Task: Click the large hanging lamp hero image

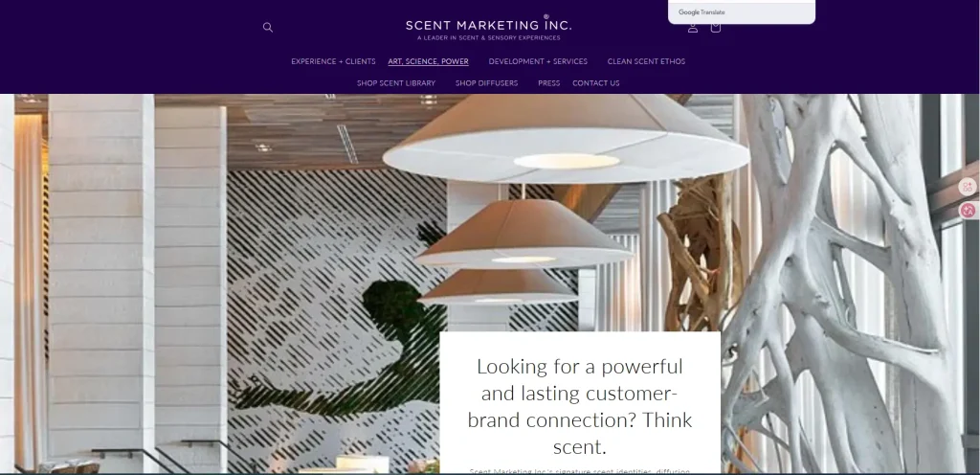Action: [566, 141]
